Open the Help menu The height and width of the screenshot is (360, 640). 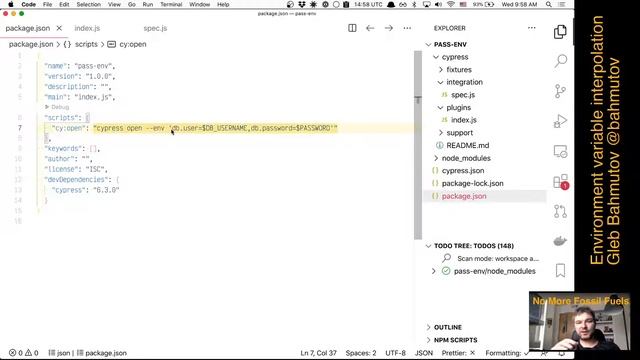[223, 4]
